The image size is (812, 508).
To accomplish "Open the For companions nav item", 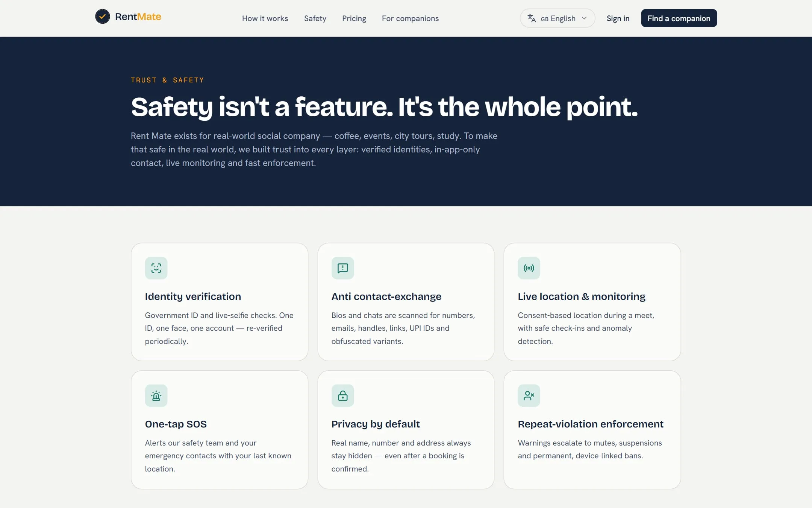I will point(410,18).
